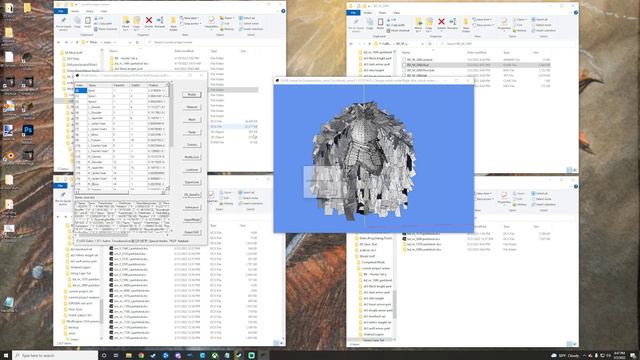
Task: Click Delete icon in BD_M Explorer window ribbon
Action: 441,23
